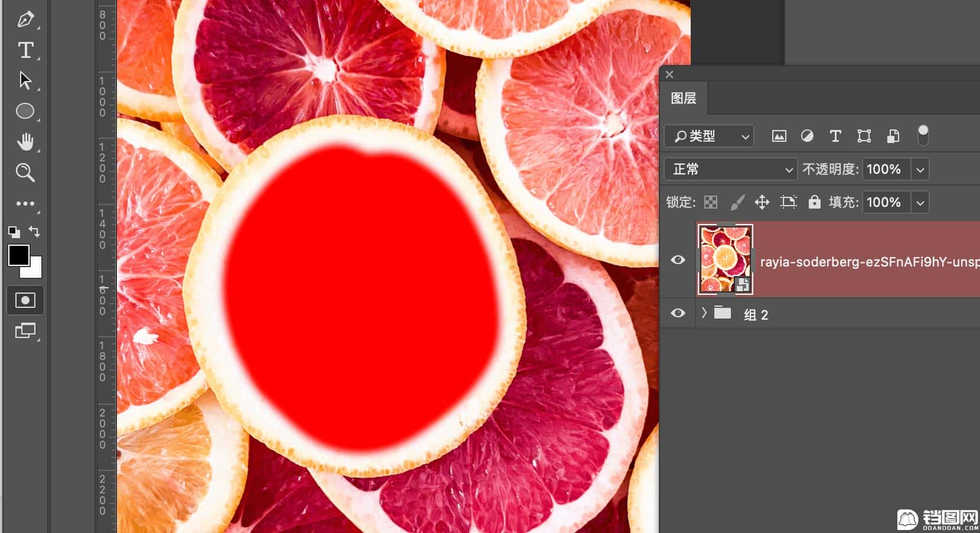Open the Edit Toolbar three-dots menu
980x533 pixels.
pos(25,203)
